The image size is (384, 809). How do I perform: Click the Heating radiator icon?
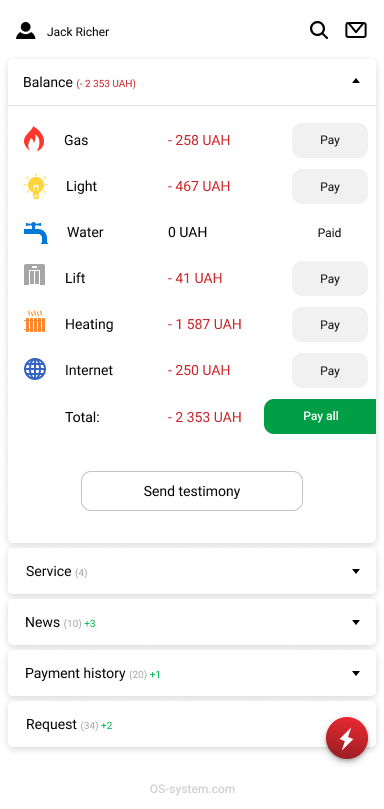pos(35,321)
